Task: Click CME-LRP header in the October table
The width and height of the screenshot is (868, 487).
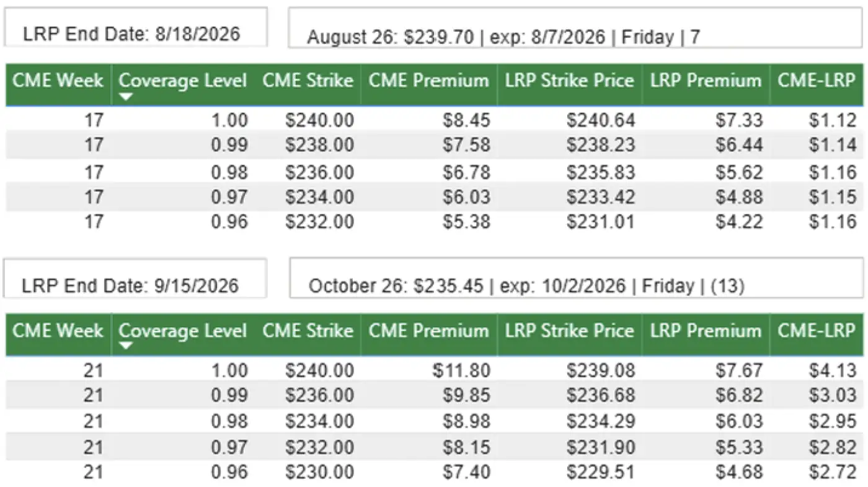Action: tap(817, 331)
